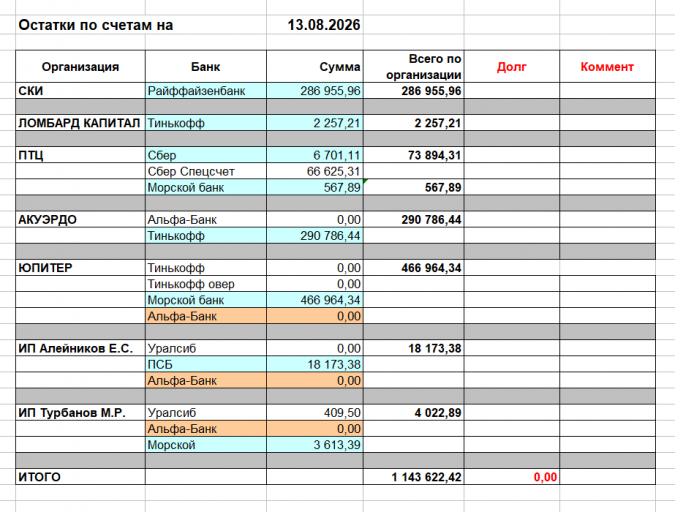675x512 pixels.
Task: Select the 'Сумма' column header
Action: [315, 67]
